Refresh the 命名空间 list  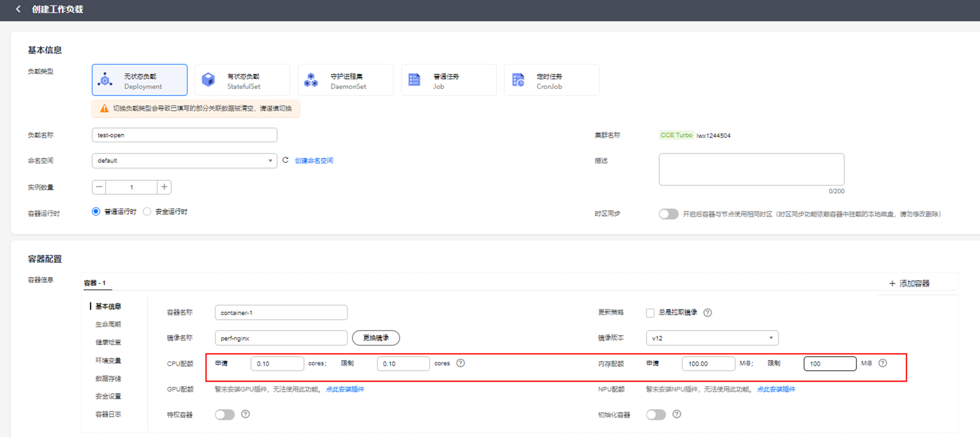pos(286,160)
